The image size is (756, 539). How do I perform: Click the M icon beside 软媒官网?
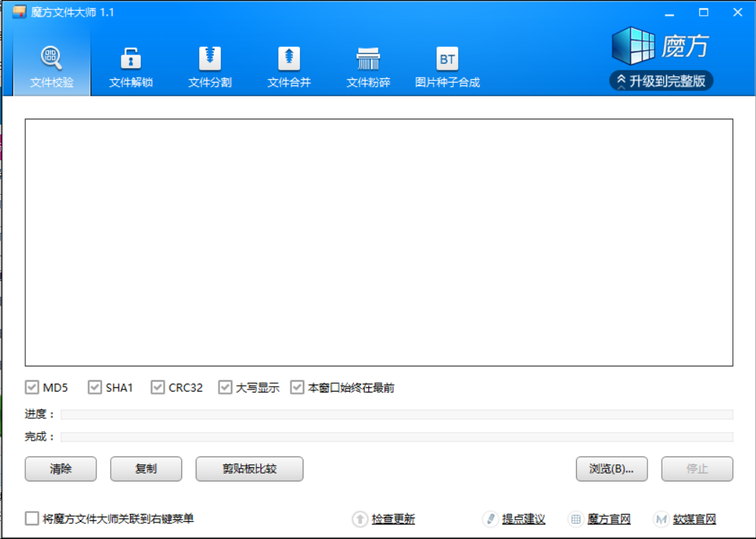(x=661, y=519)
